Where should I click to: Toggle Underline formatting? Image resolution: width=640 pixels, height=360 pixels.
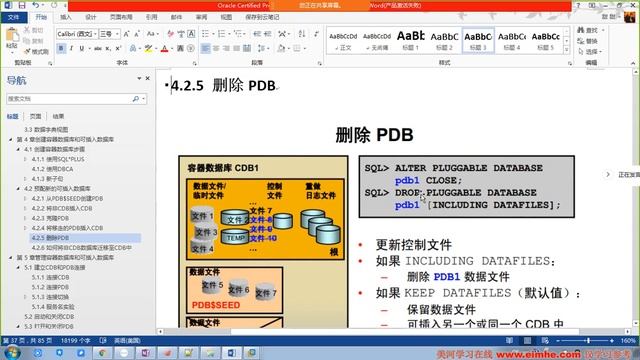[82, 48]
